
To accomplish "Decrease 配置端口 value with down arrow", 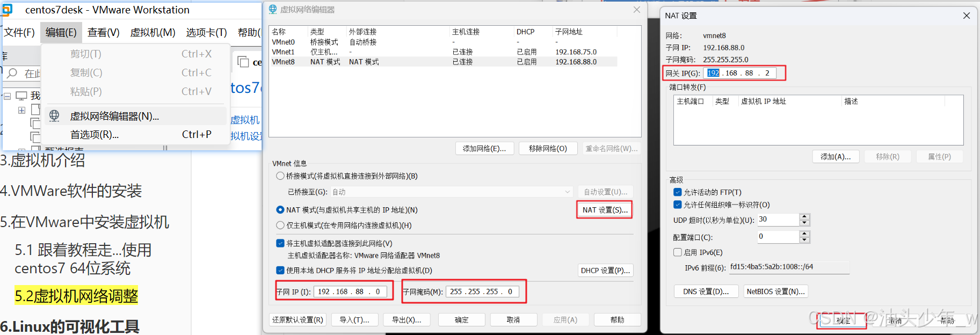I will pos(804,240).
